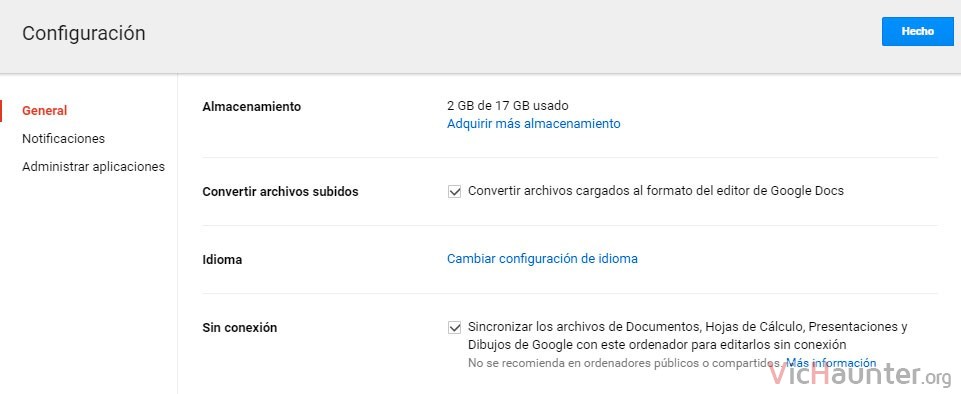The height and width of the screenshot is (394, 961).
Task: Click the Almacenamiento section heading
Action: (251, 107)
